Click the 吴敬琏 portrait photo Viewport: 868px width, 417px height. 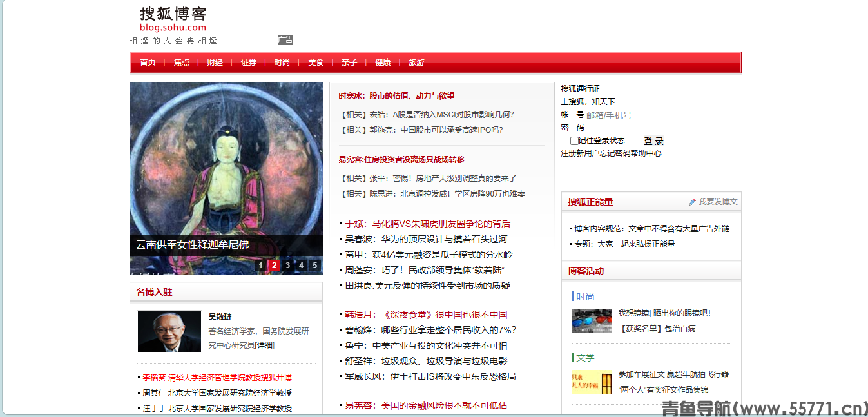tap(169, 331)
